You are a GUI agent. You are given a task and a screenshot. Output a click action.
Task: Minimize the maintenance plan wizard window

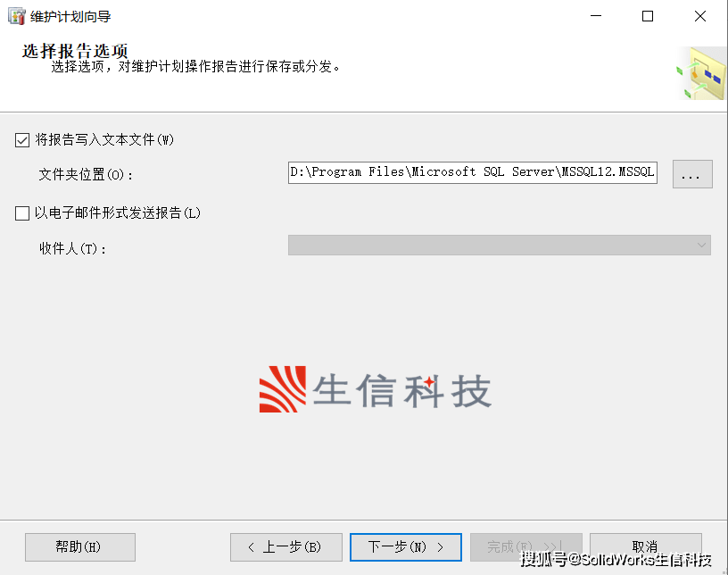[596, 16]
